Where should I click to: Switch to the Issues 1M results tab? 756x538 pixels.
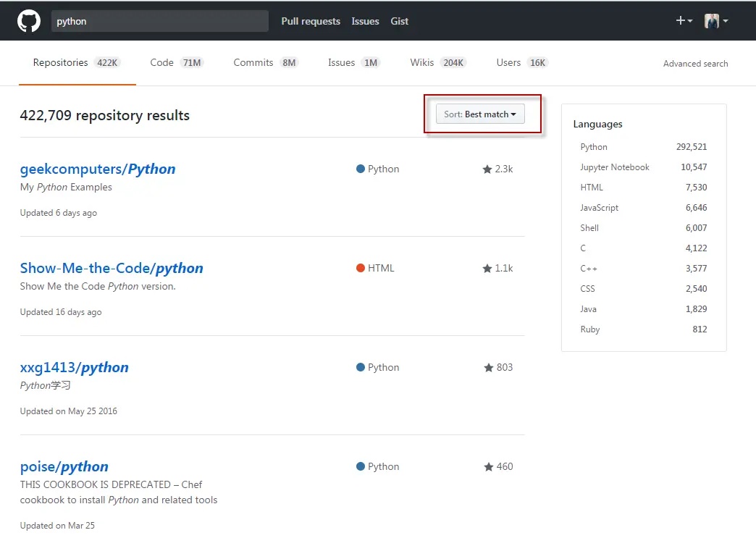[354, 63]
